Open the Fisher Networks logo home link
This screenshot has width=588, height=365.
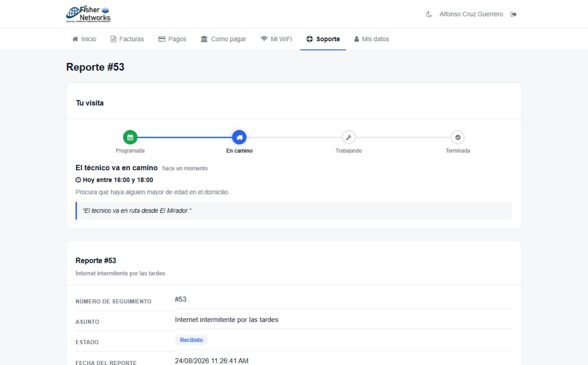click(x=89, y=14)
